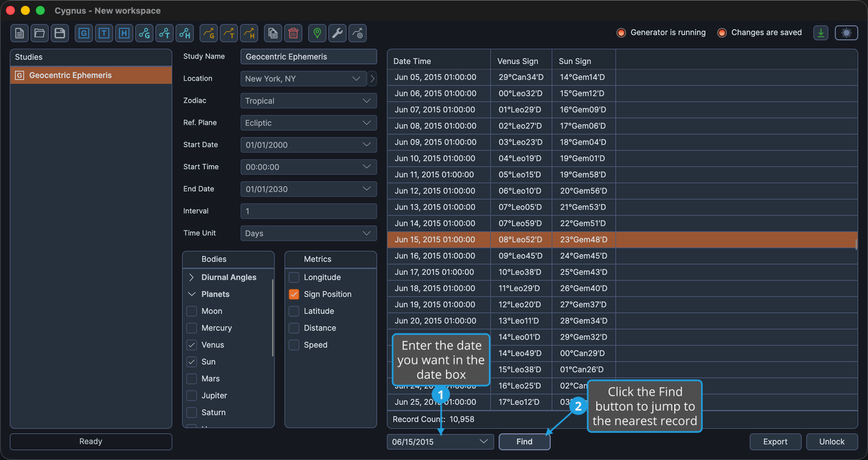
Task: Click the Unlock button
Action: (x=832, y=442)
